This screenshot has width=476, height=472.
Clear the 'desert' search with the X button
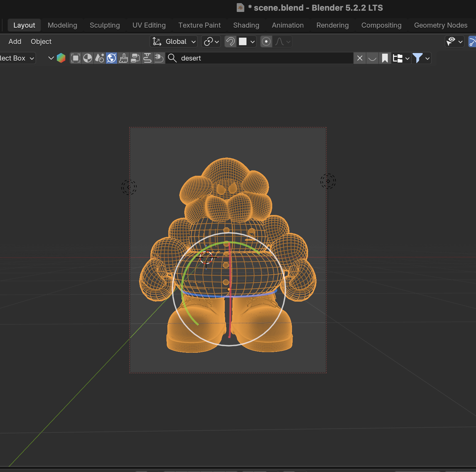360,58
